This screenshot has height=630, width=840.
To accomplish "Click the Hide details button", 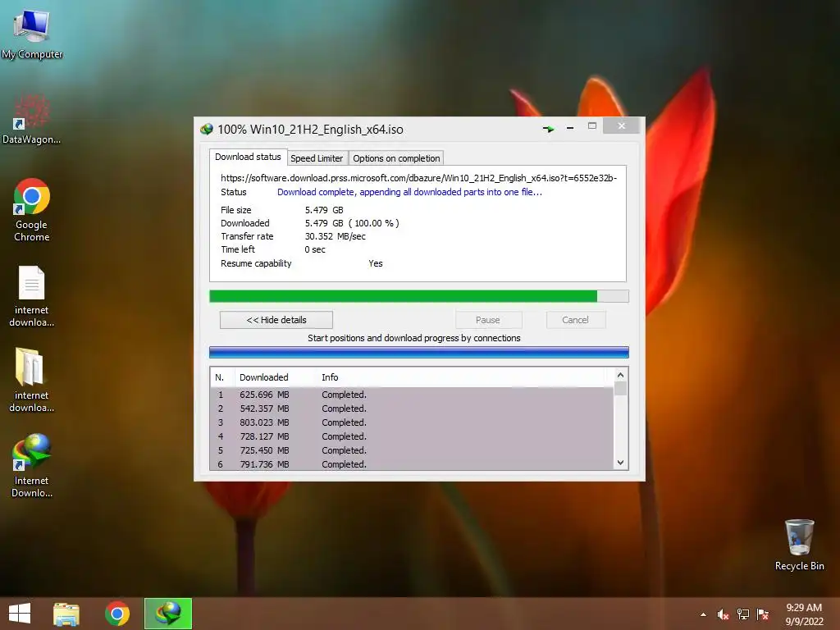I will (x=276, y=320).
